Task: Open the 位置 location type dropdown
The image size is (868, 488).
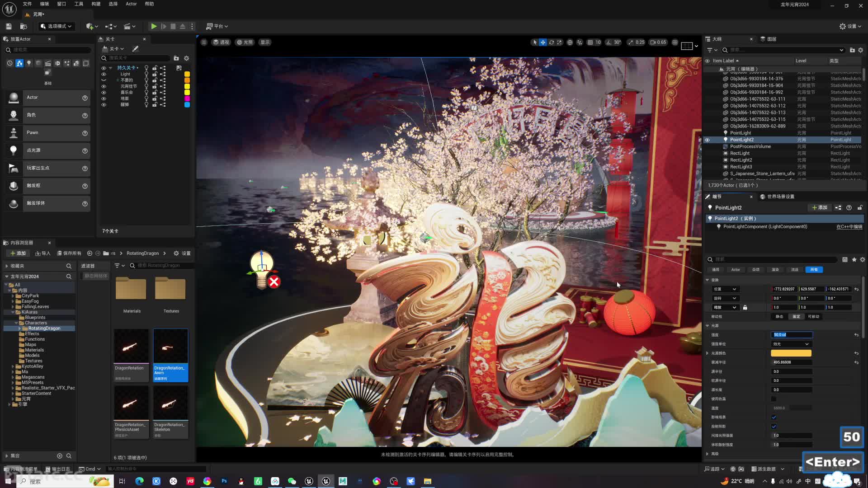Action: (x=725, y=289)
